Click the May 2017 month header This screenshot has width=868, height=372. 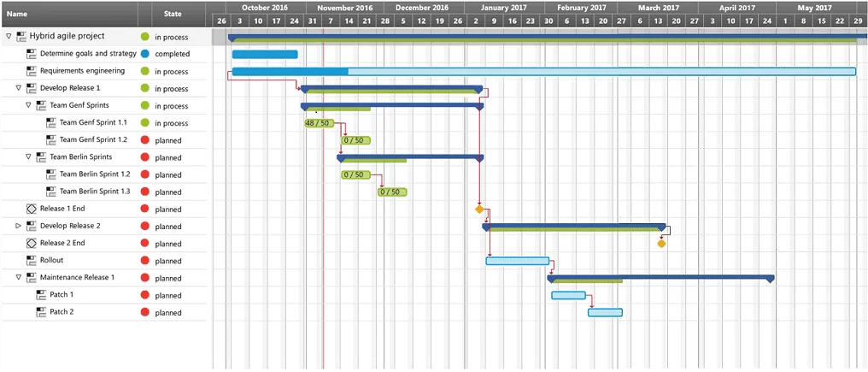point(815,8)
